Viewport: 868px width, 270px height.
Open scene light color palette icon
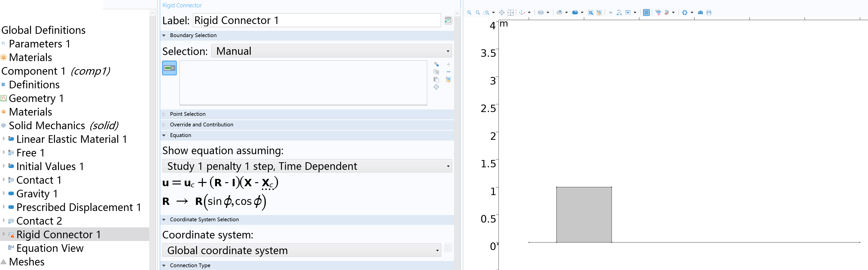(x=666, y=12)
